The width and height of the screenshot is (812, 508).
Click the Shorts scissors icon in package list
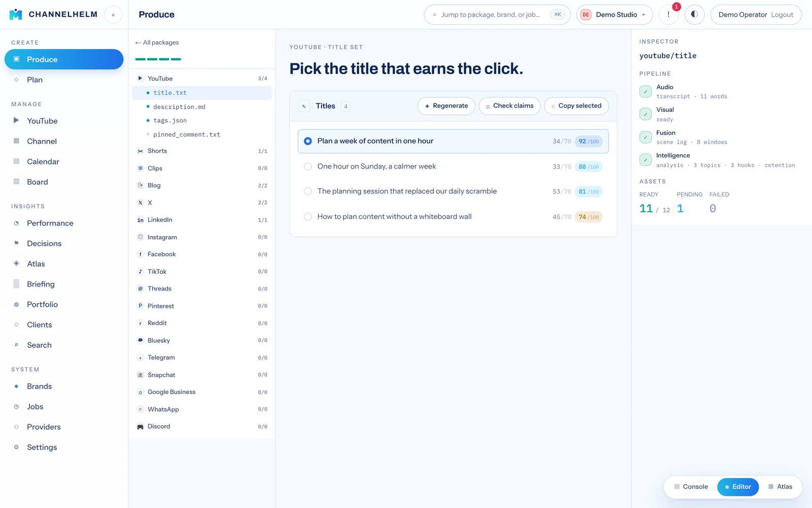point(141,151)
